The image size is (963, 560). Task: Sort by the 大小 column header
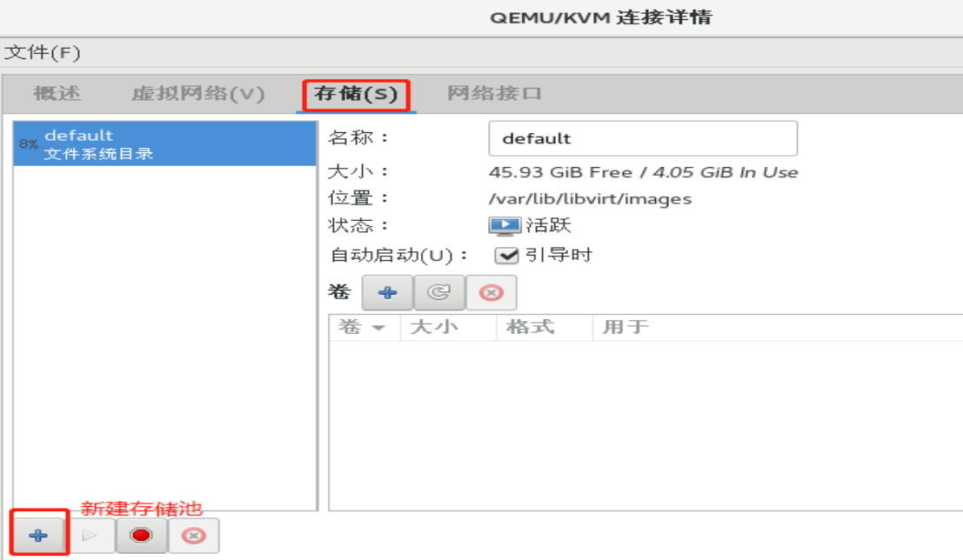click(x=448, y=327)
